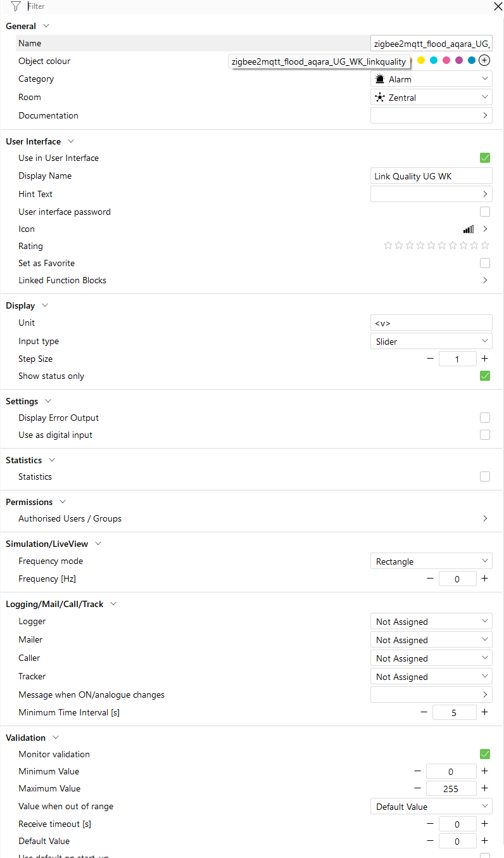Click the Display Name text field
Screen dimensions: 504x858
431,176
